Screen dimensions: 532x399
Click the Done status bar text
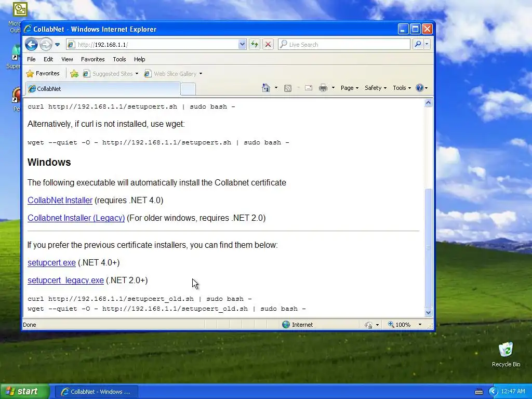coord(30,325)
